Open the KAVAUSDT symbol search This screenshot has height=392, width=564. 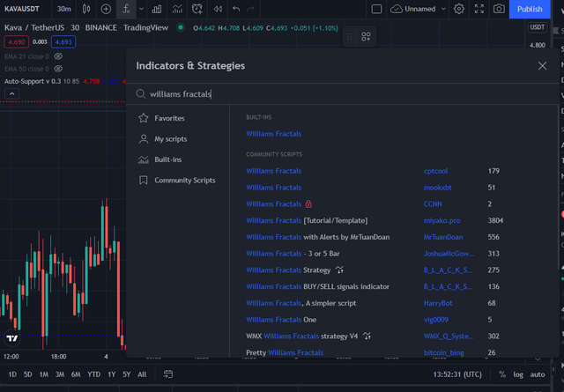(x=22, y=9)
